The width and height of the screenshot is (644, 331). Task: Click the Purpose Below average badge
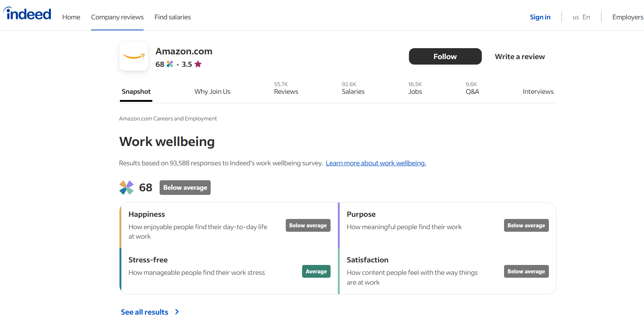pos(526,226)
